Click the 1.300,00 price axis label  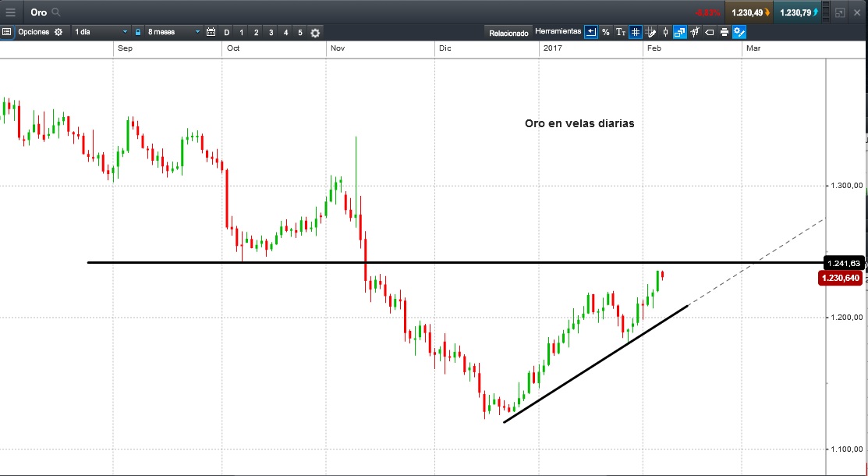tap(846, 186)
